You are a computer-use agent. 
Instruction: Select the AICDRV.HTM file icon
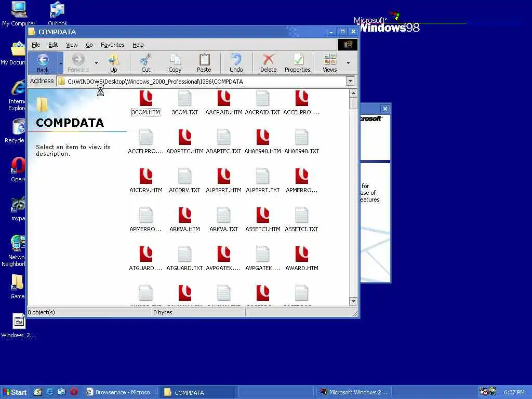click(x=146, y=176)
